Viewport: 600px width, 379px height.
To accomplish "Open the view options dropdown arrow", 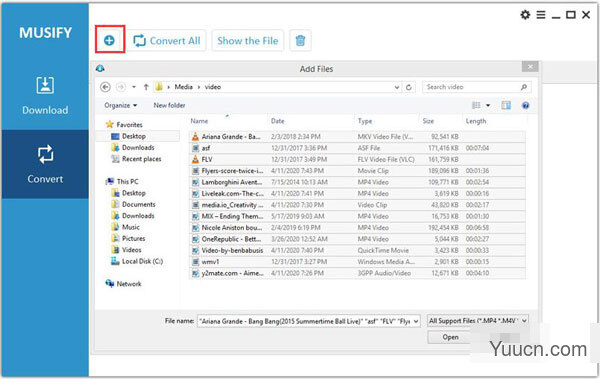I will coord(488,105).
